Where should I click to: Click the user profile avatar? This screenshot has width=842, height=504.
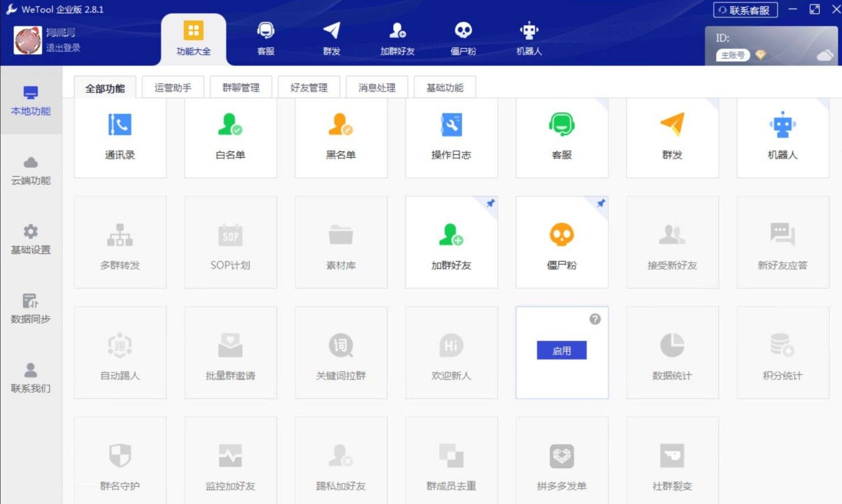tap(28, 40)
